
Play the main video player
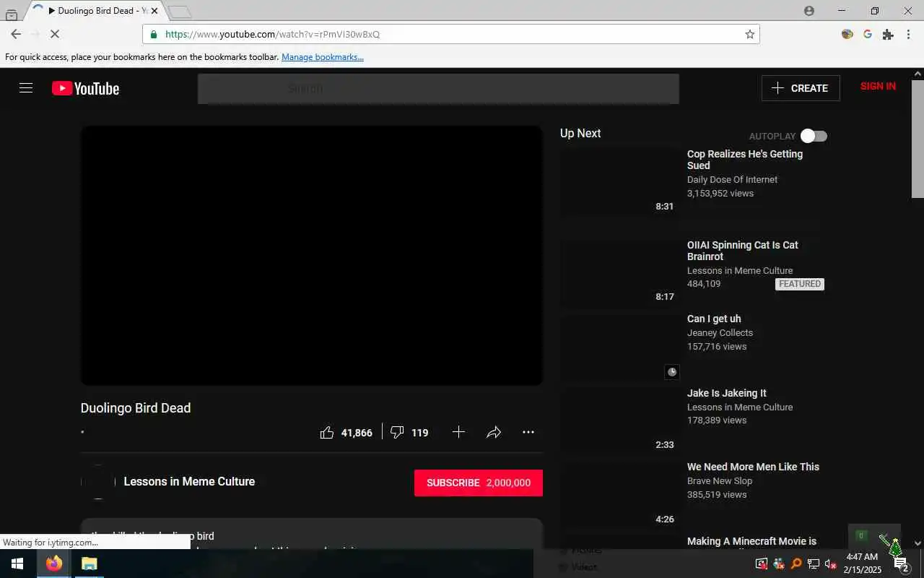coord(312,256)
